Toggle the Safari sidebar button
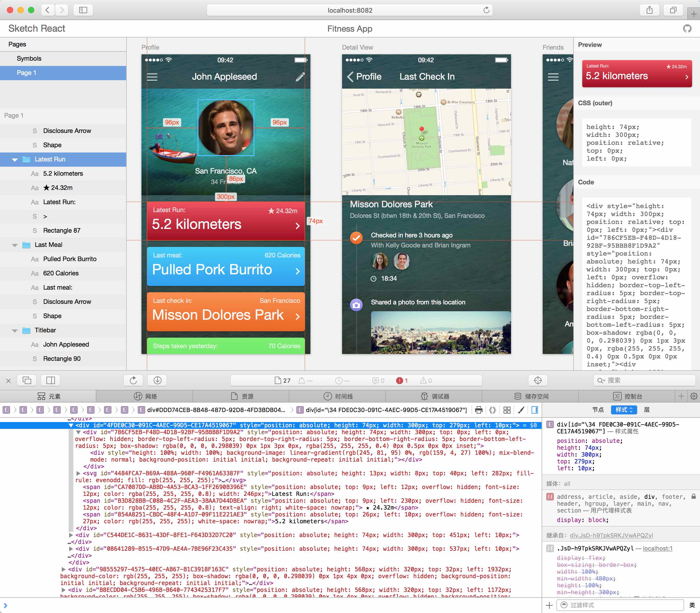The width and height of the screenshot is (700, 613). click(83, 10)
